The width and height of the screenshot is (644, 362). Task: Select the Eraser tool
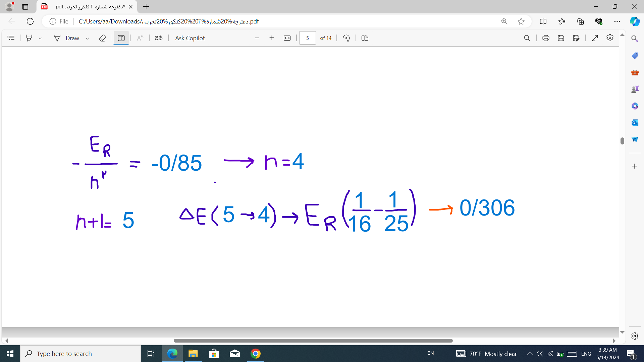point(103,38)
